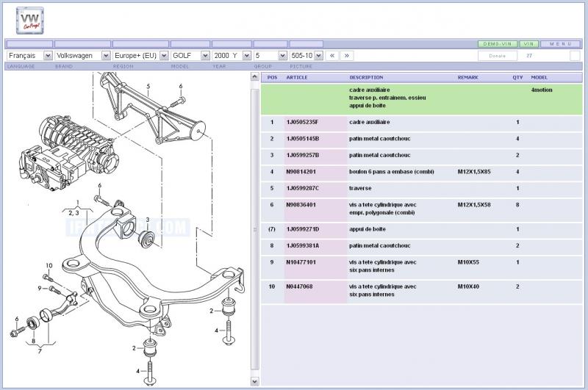Screen dimensions: 588x390
Task: Click the 4motion model label
Action: click(542, 90)
